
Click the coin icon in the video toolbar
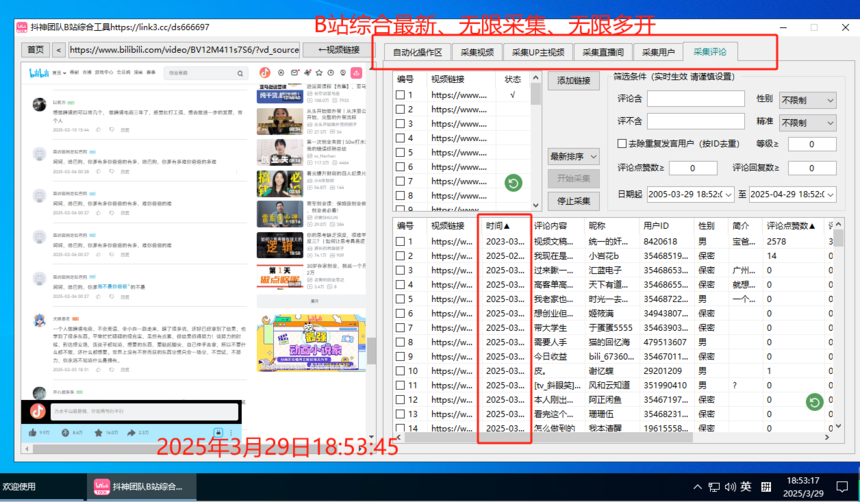[x=65, y=432]
